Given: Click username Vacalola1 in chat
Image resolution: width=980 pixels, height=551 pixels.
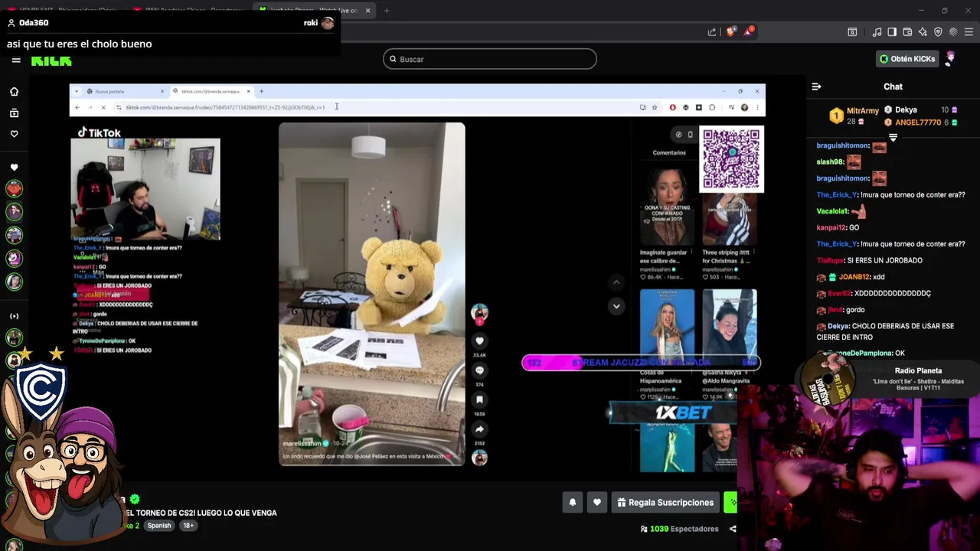Looking at the screenshot, I should pos(832,211).
